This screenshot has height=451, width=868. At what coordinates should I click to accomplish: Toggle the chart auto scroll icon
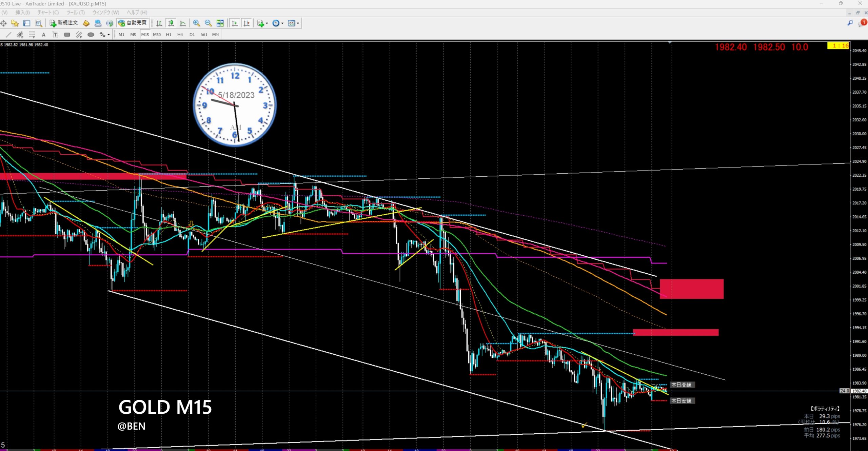coord(234,23)
